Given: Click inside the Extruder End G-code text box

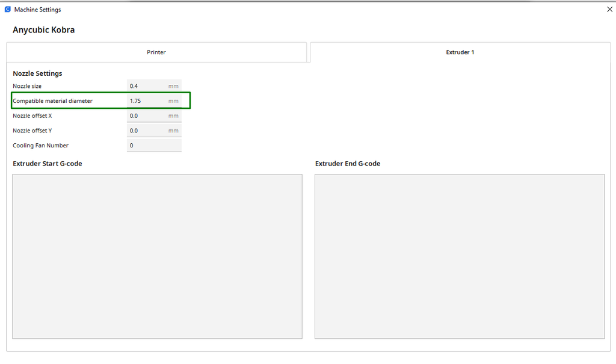Looking at the screenshot, I should tap(460, 256).
